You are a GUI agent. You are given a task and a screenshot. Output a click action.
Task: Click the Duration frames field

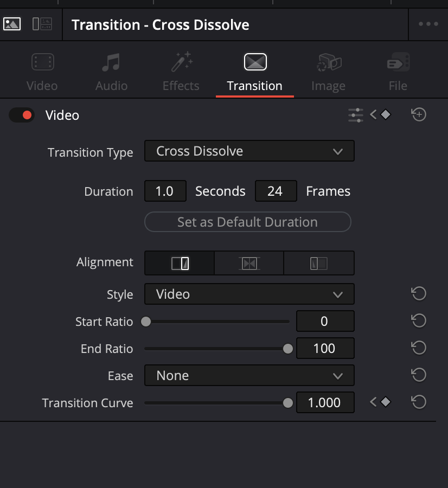click(x=276, y=191)
